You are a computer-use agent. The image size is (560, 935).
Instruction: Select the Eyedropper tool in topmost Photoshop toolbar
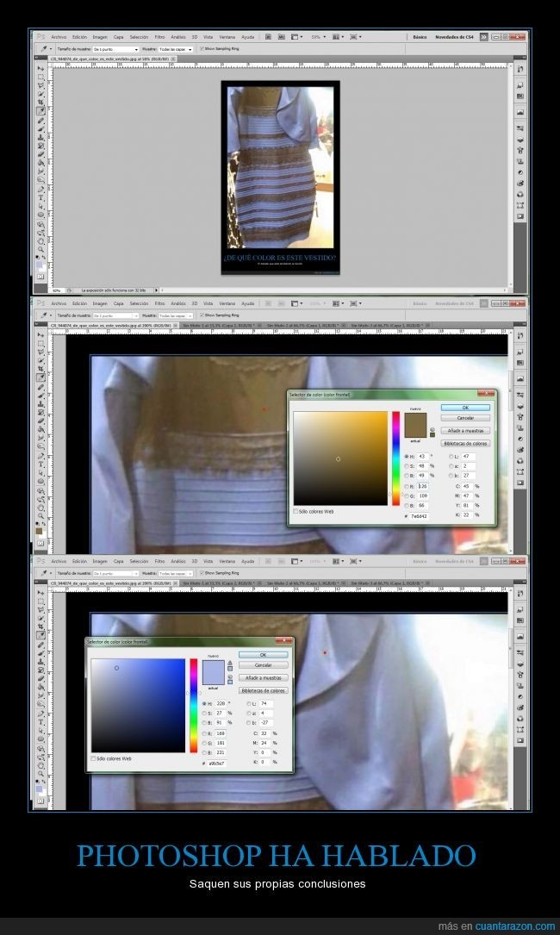click(40, 110)
